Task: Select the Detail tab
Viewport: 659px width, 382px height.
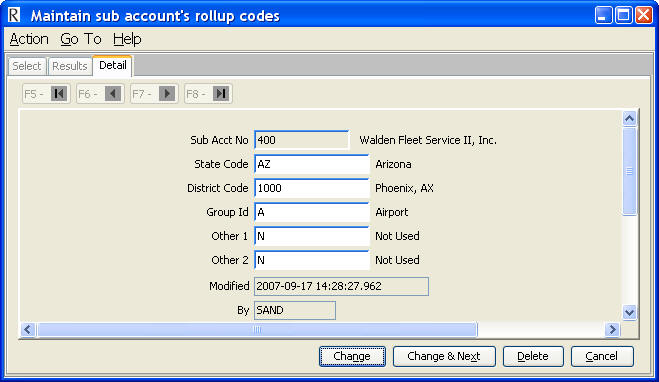Action: coord(113,66)
